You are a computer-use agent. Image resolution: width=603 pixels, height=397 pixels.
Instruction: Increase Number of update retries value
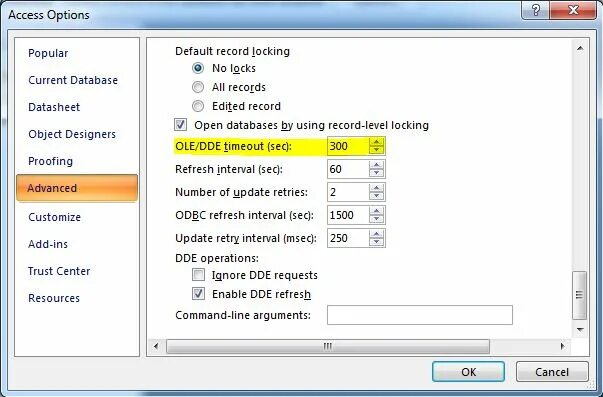(376, 188)
